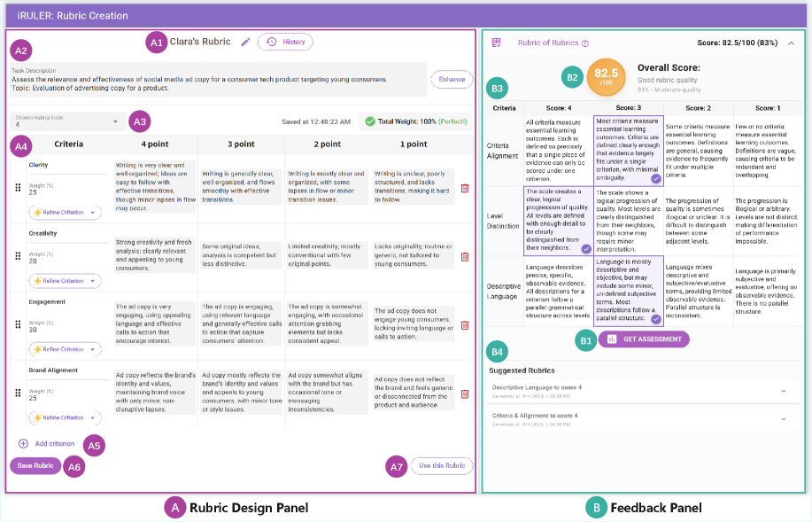Screen dimensions: 812x522
Task: Click the chart icon on Get Assessment button
Action: 612,339
